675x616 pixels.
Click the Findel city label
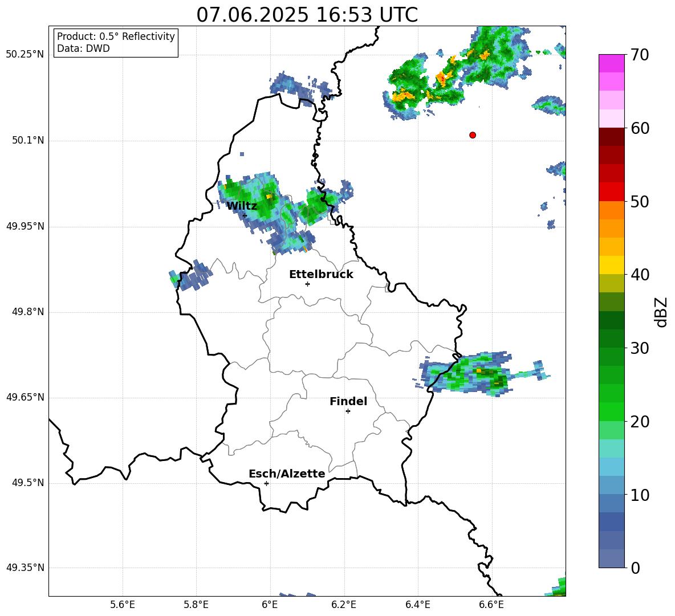tap(348, 401)
